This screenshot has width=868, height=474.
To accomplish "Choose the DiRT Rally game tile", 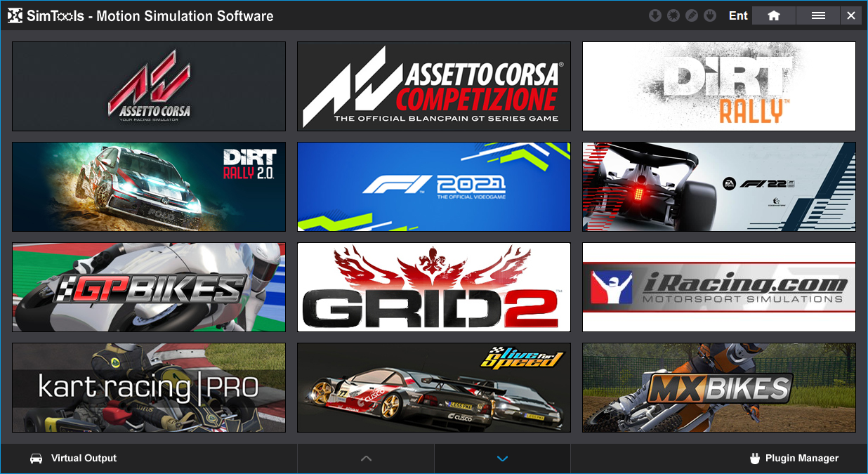I will [x=719, y=86].
